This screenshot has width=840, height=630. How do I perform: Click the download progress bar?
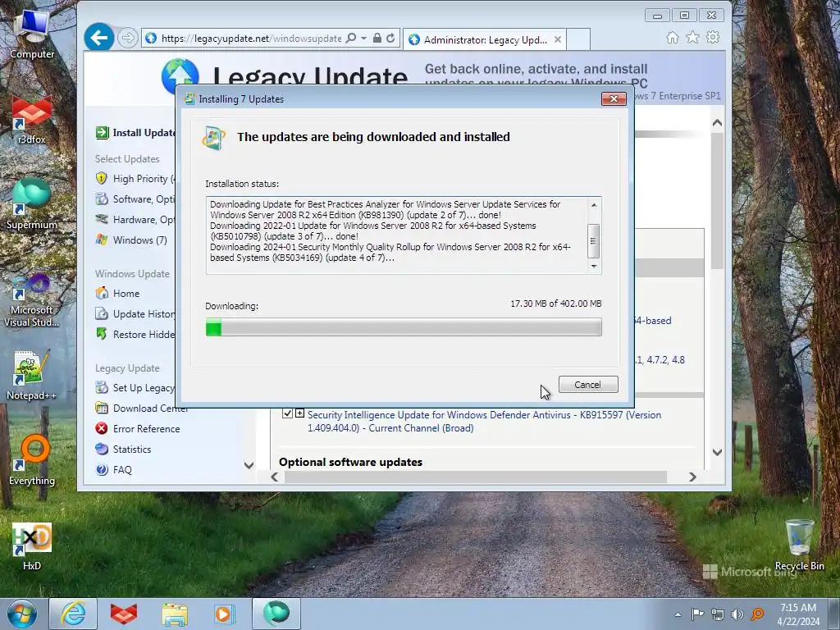(x=404, y=326)
